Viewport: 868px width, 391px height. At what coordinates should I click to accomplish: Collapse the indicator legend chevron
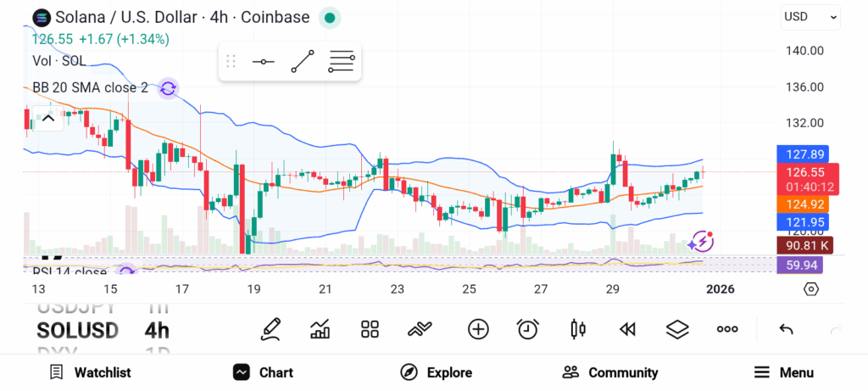click(x=48, y=118)
